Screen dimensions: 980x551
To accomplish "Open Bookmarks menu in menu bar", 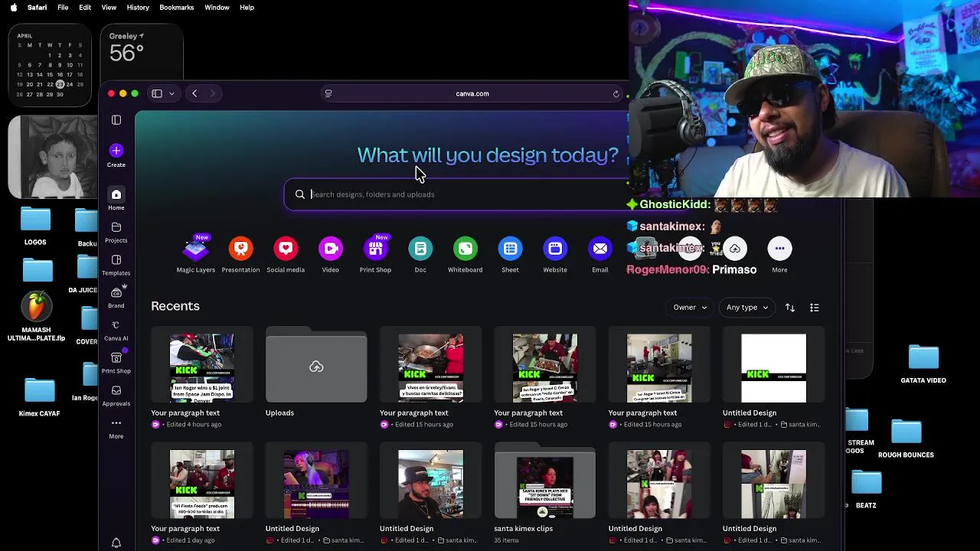I will click(177, 8).
